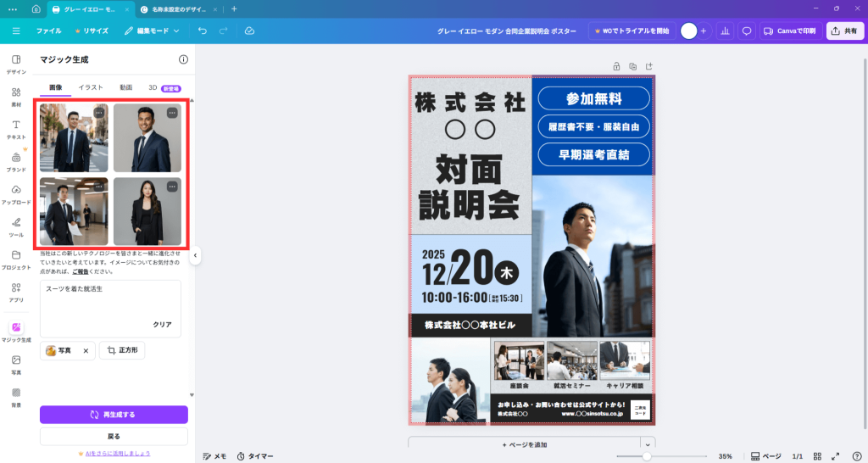This screenshot has width=868, height=463.
Task: Open the ファイル menu
Action: (48, 31)
